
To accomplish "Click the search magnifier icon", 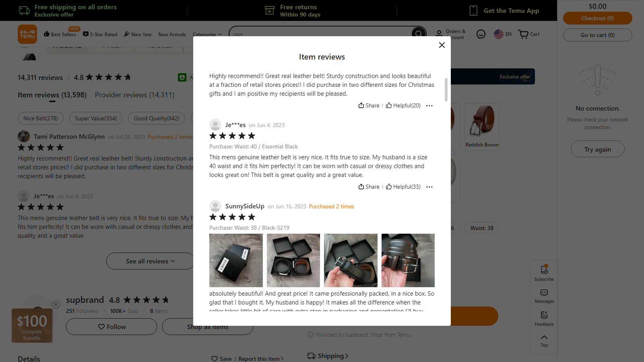I will point(419,34).
